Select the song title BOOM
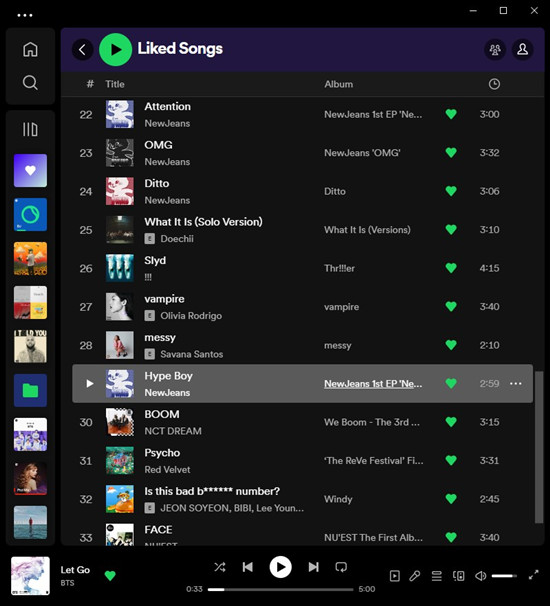 [162, 414]
